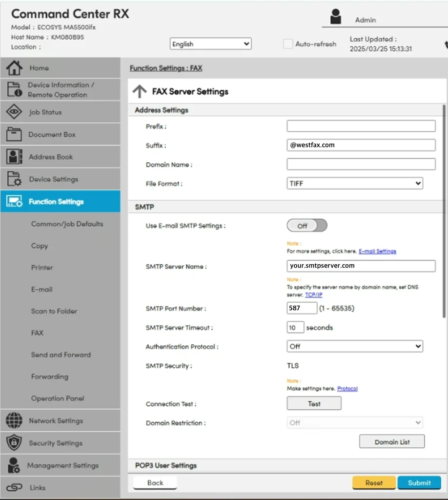
Task: Click the Device Settings gear-folder icon
Action: click(x=14, y=179)
